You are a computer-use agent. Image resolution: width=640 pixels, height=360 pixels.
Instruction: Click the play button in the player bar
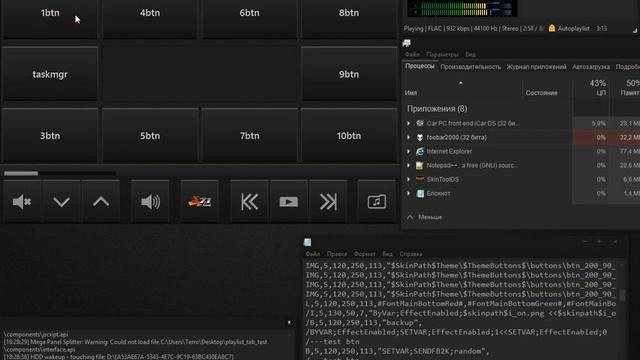point(289,202)
